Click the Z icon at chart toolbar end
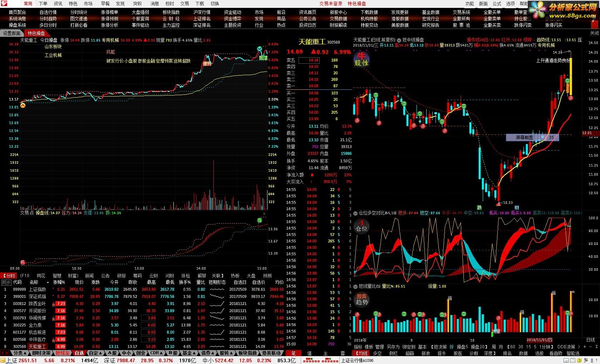Image resolution: width=600 pixels, height=364 pixels. coord(596,347)
